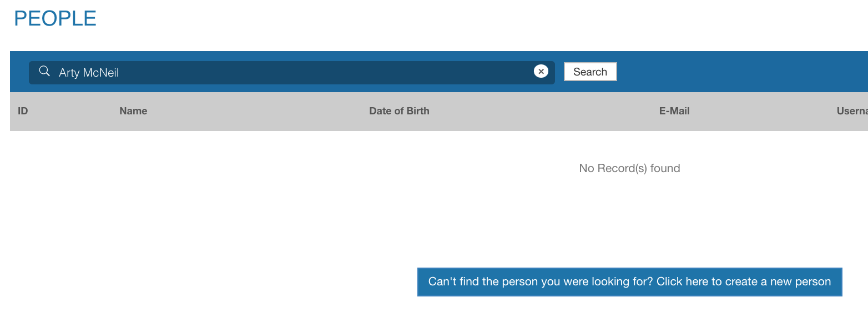Sort by the Date of Birth column
Image resolution: width=868 pixels, height=312 pixels.
click(399, 111)
